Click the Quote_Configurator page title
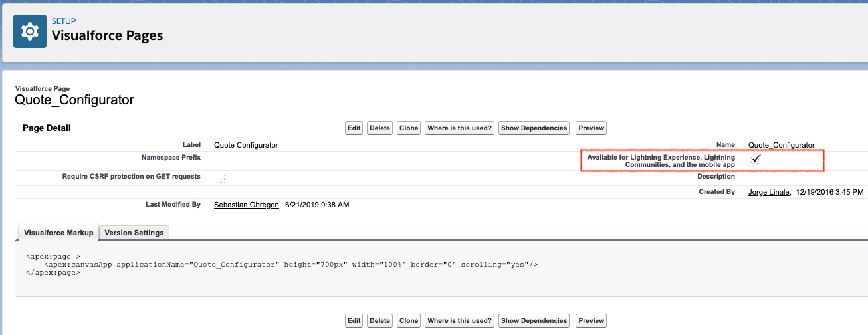This screenshot has width=868, height=335. [x=74, y=100]
